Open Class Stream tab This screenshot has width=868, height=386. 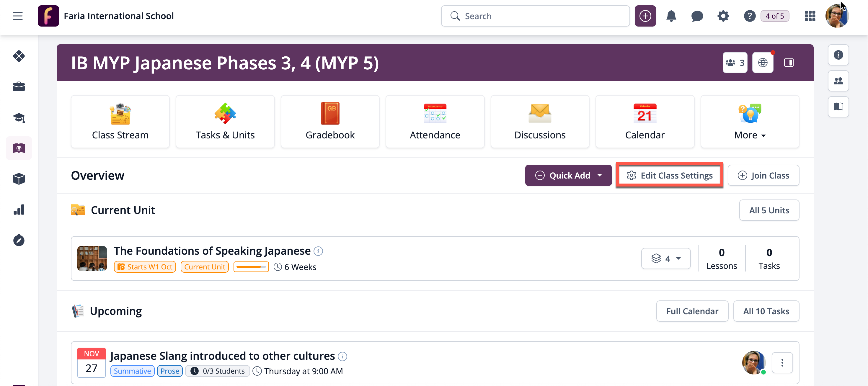click(x=120, y=122)
